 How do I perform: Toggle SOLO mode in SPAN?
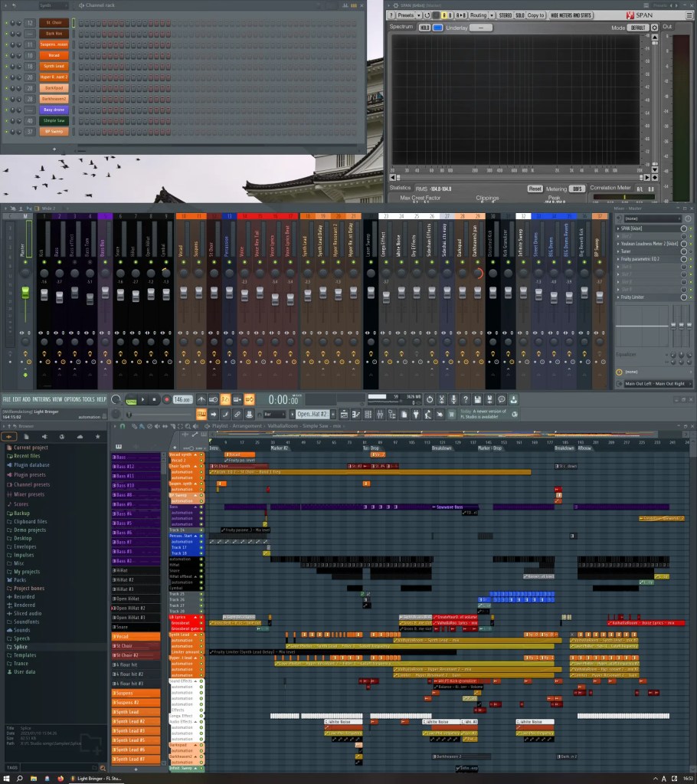pyautogui.click(x=520, y=15)
